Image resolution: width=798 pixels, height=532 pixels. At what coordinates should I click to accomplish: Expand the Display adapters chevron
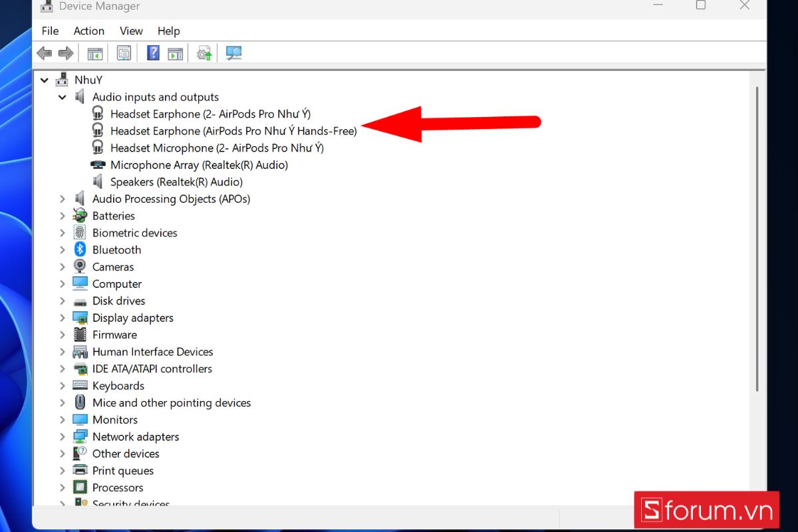(x=63, y=318)
